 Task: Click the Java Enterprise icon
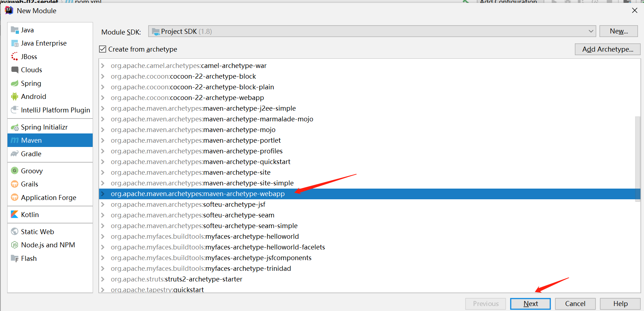point(15,43)
